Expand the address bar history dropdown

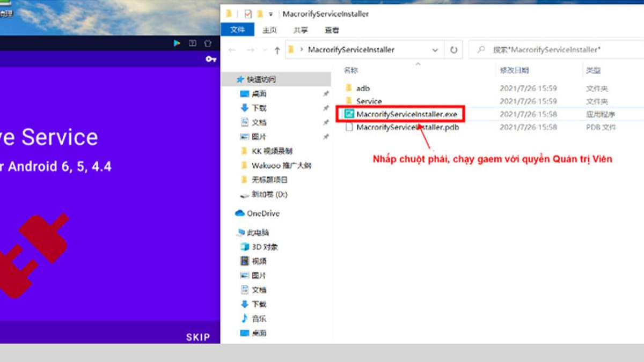point(436,49)
